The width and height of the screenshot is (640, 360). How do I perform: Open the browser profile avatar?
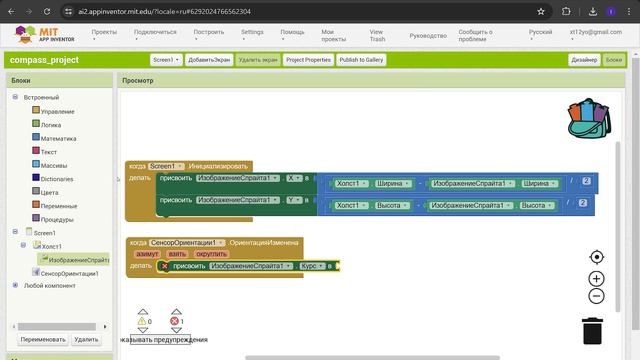611,11
